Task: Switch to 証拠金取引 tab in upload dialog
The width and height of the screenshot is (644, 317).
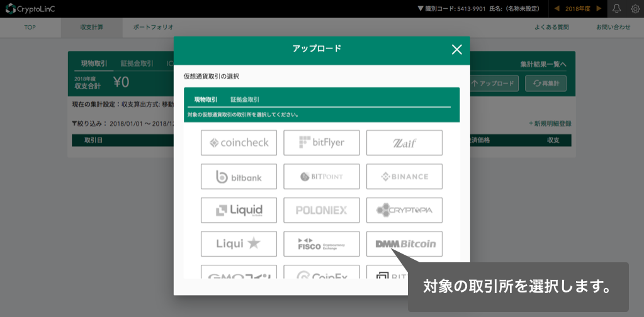Action: (x=245, y=99)
